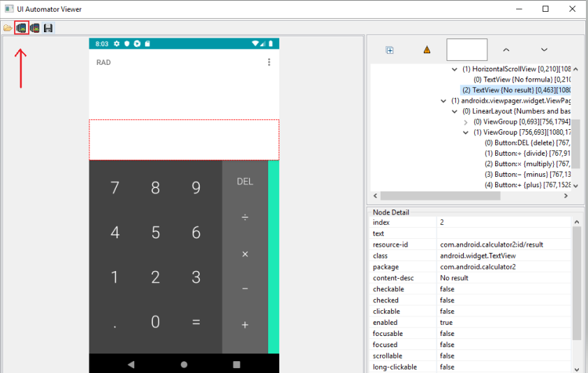This screenshot has width=588, height=373.
Task: Toggle the NAF Nodes warning icon
Action: (427, 50)
